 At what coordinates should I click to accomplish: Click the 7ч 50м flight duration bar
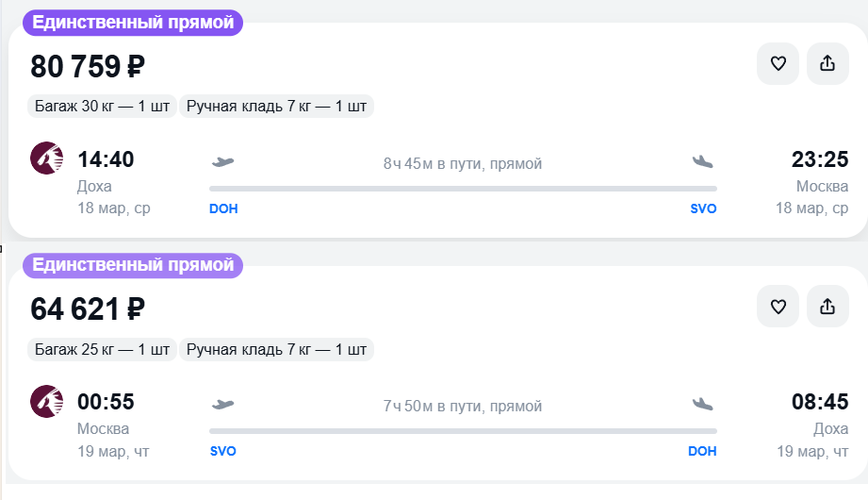463,431
